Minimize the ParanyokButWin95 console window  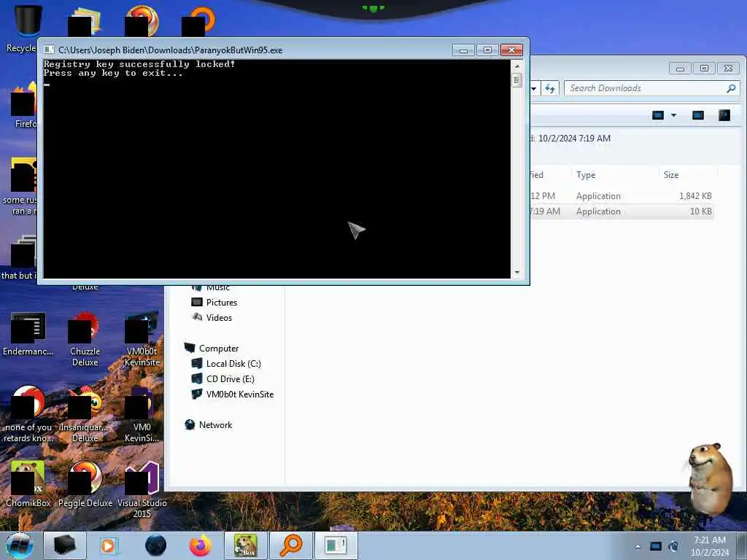[x=463, y=50]
